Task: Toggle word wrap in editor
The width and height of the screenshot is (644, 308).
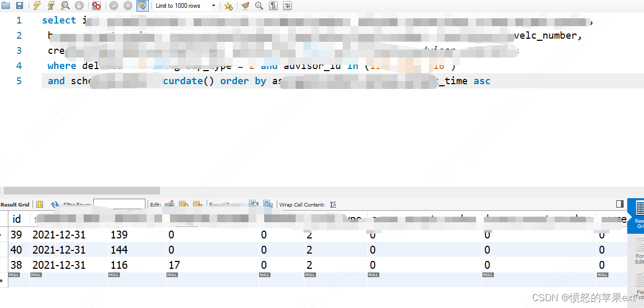Action: [x=287, y=6]
